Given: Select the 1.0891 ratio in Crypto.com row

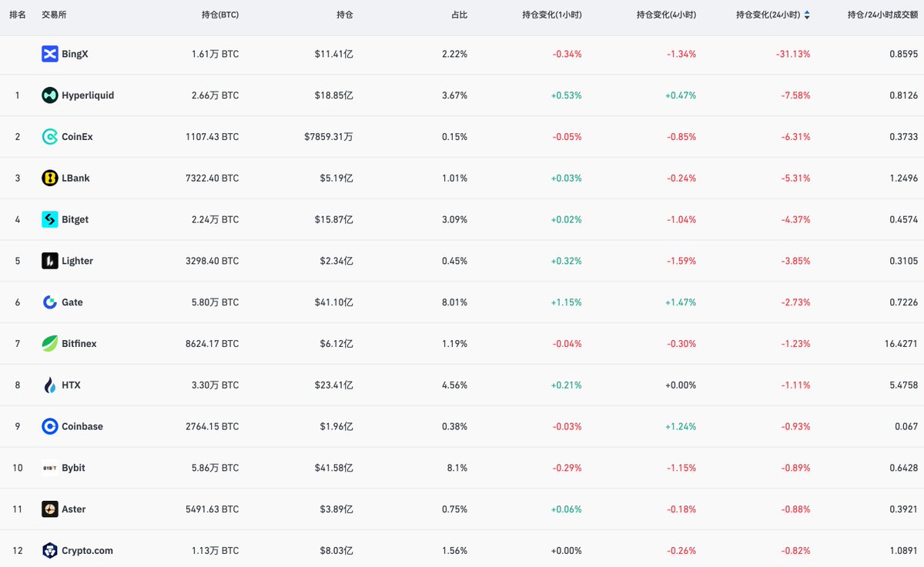Looking at the screenshot, I should click(903, 551).
